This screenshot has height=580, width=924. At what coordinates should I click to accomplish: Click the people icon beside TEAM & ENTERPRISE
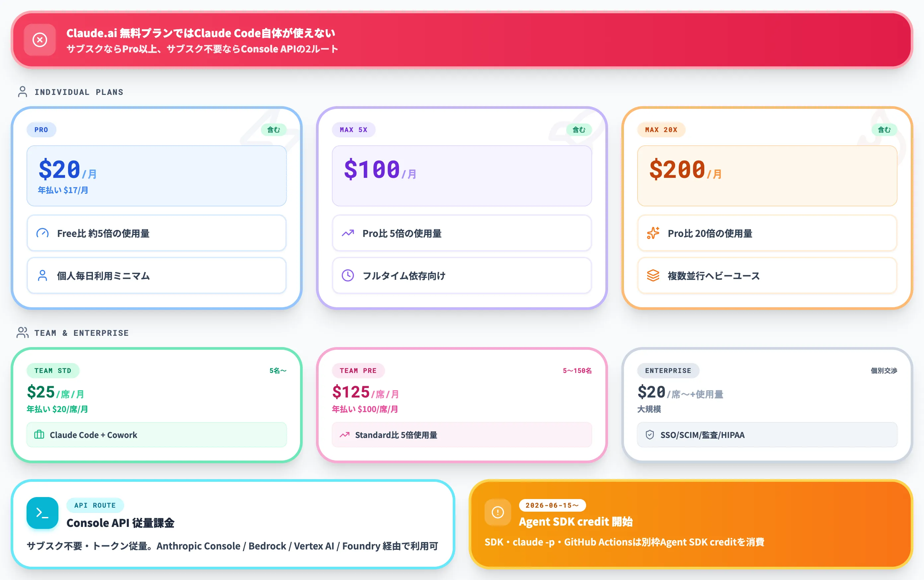tap(23, 332)
